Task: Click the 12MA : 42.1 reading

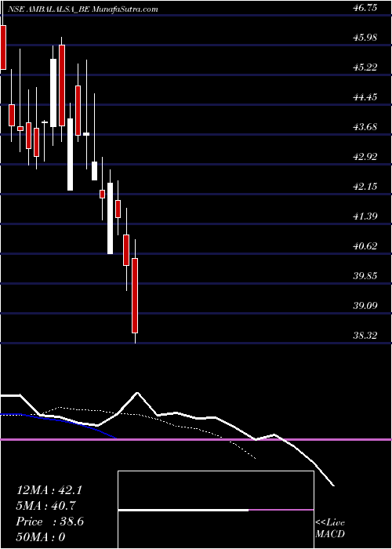Action: point(49,490)
